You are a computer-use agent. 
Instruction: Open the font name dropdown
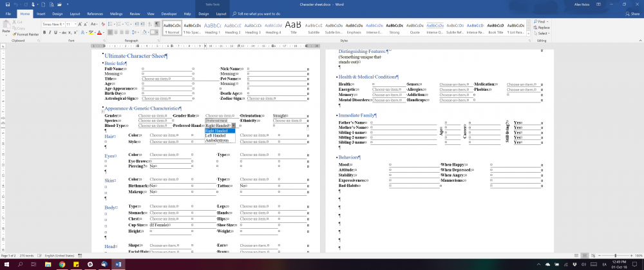tap(62, 24)
